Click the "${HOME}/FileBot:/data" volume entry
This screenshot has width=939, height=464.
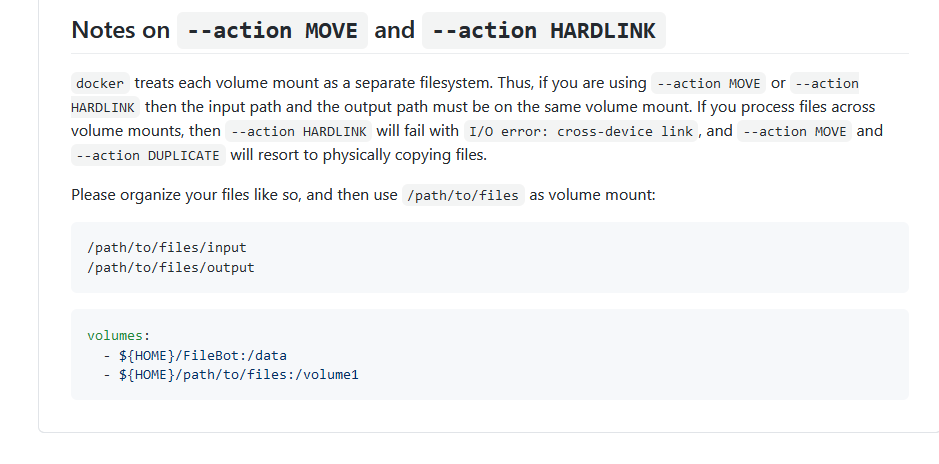[203, 356]
